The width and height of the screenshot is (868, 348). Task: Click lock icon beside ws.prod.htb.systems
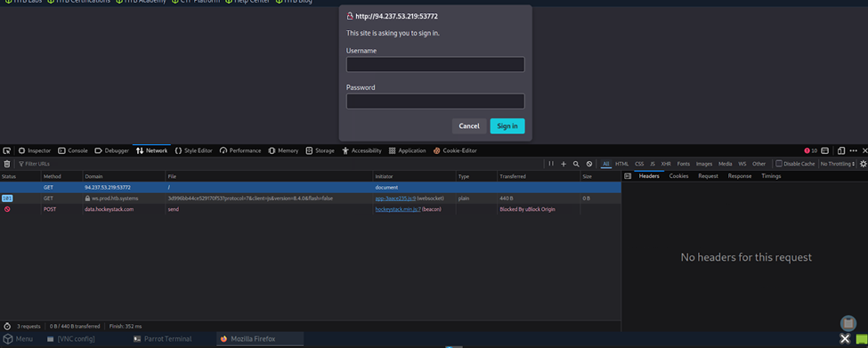[87, 198]
